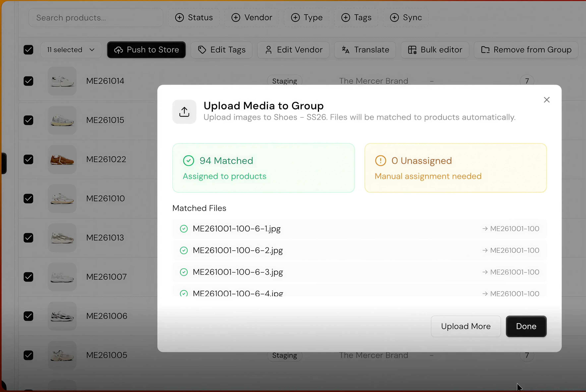Open ME261007 product thumbnail

(x=62, y=277)
